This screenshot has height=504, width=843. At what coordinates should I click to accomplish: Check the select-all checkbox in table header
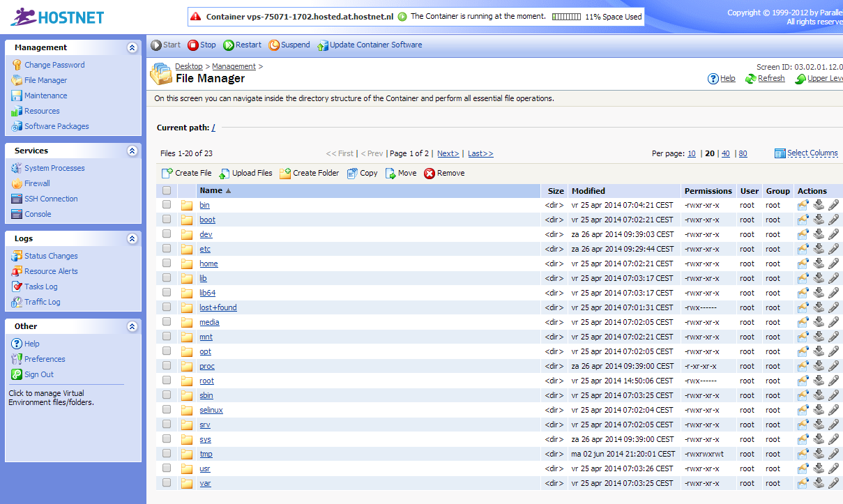[x=167, y=190]
